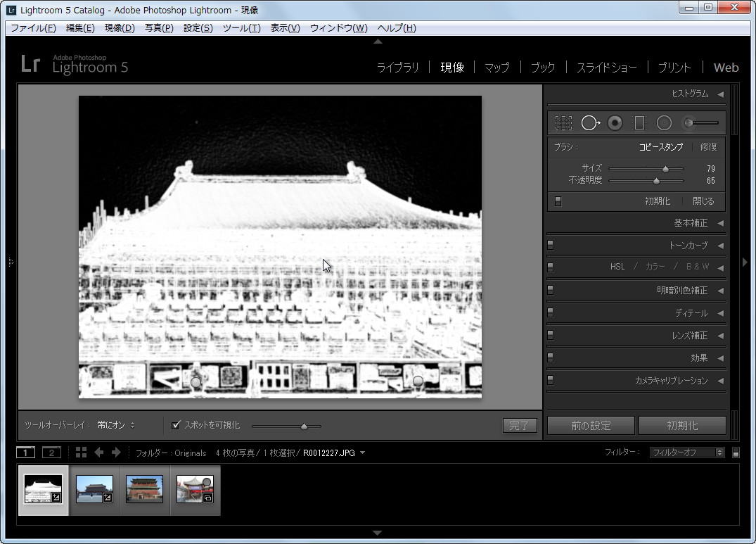Toggle the カメラキャリブレーション panel switch
This screenshot has height=544, width=756.
(550, 380)
